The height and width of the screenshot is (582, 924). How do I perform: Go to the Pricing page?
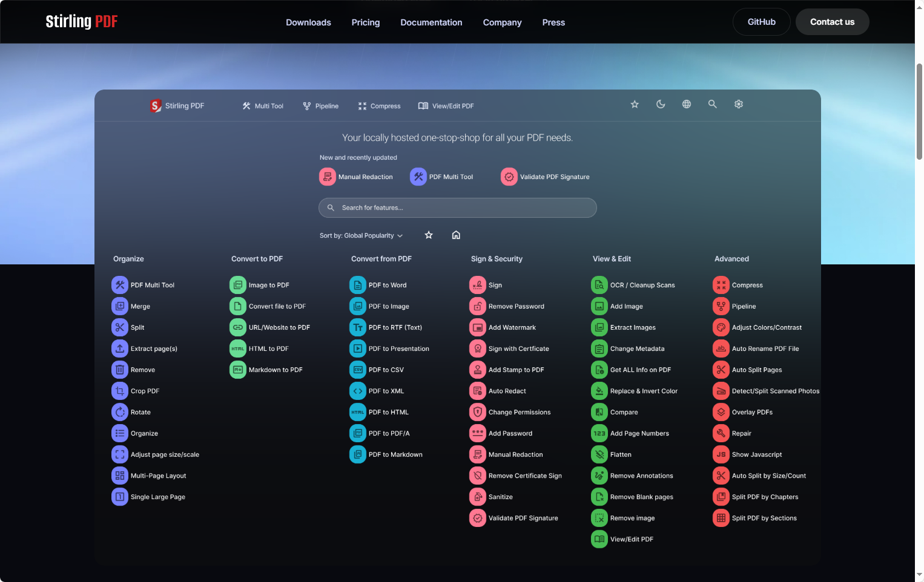click(366, 22)
